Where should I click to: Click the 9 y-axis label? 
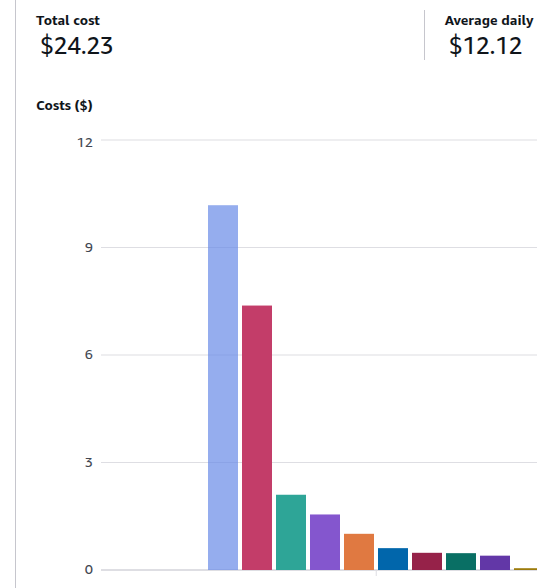coord(88,248)
